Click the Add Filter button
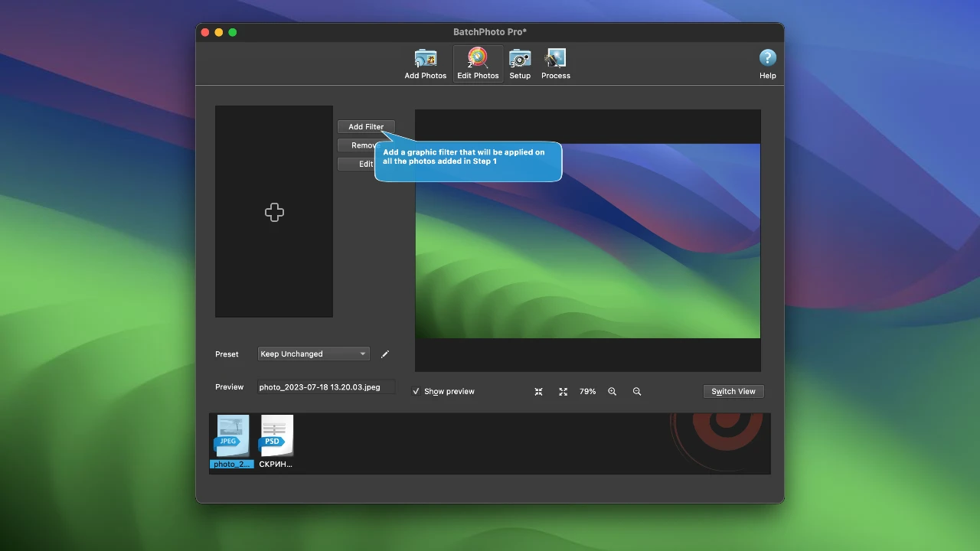Viewport: 980px width, 551px height. click(366, 127)
